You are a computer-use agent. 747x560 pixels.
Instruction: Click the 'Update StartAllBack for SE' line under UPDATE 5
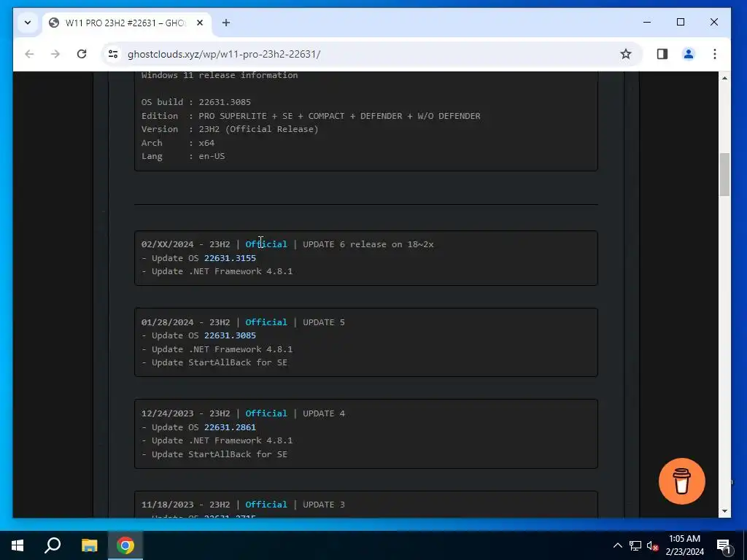(214, 363)
